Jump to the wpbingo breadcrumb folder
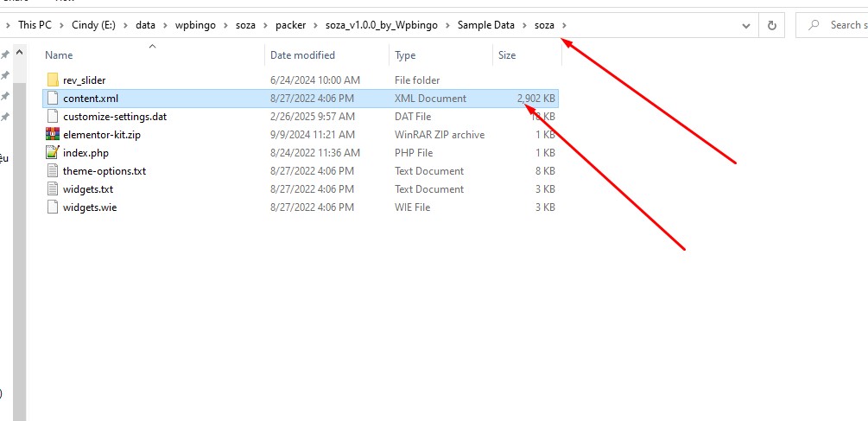The image size is (868, 421). (195, 26)
